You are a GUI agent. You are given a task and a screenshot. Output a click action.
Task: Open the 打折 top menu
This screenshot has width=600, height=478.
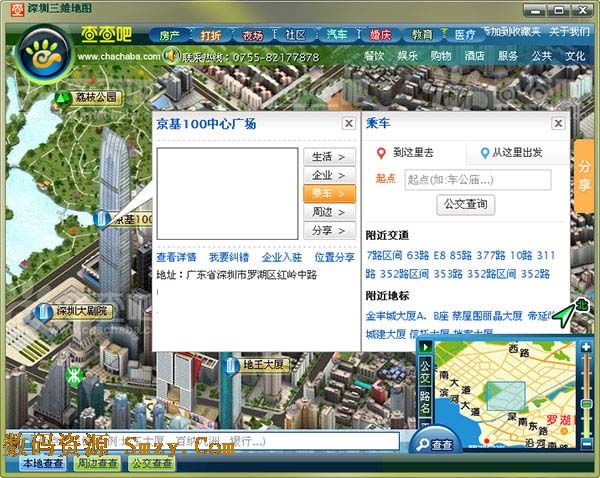click(211, 35)
